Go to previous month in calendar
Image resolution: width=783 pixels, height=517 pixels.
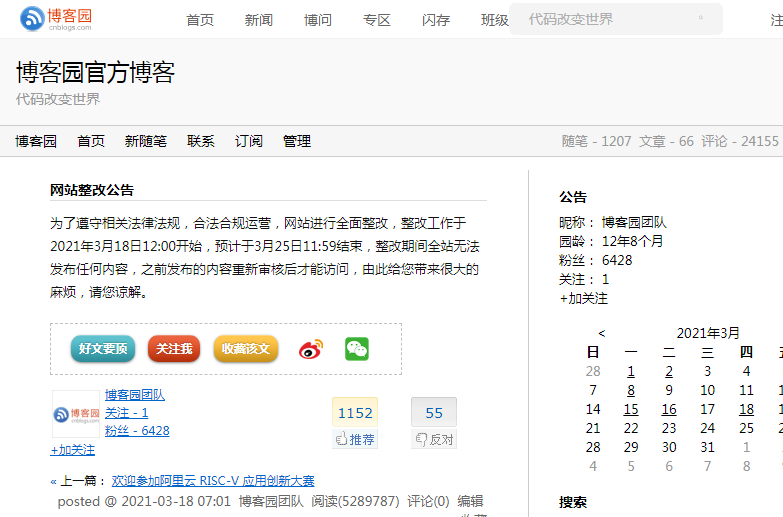tap(602, 333)
